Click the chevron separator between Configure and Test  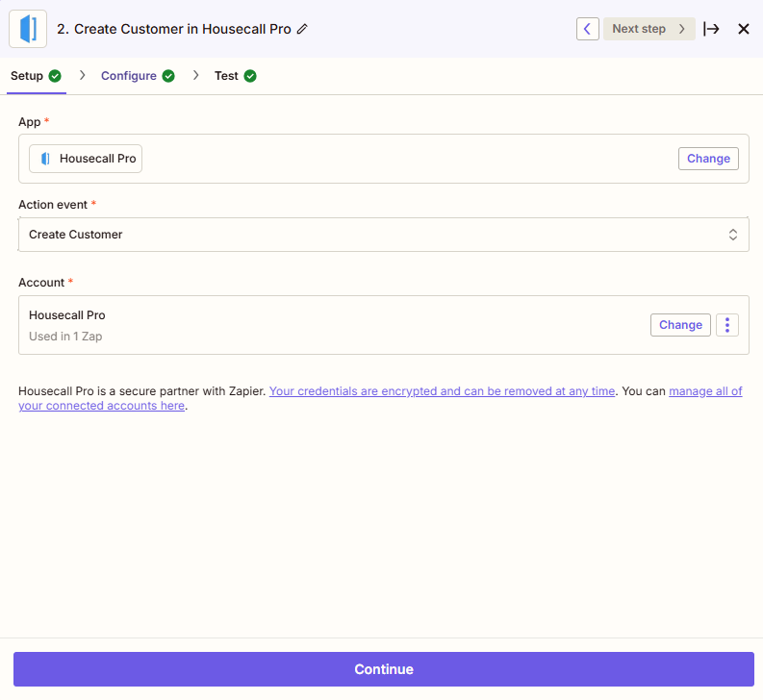[x=195, y=75]
